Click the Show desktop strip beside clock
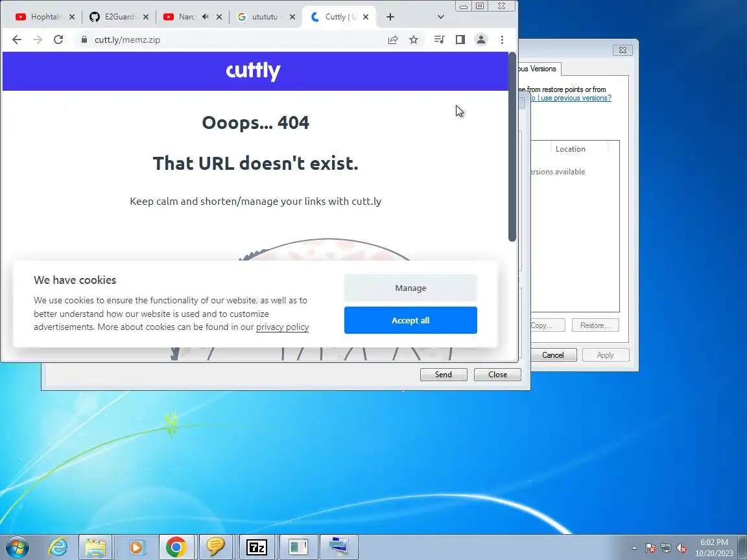 coord(742,547)
